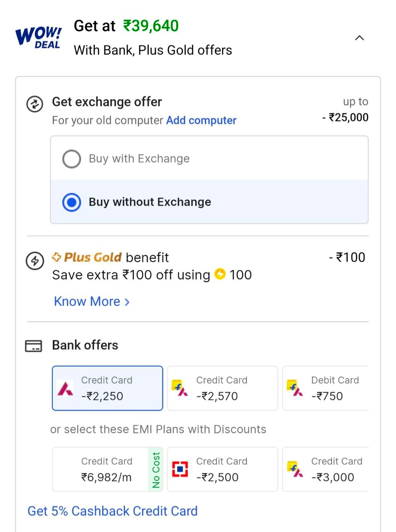396x532 pixels.
Task: Click the exchange offer circular arrows icon
Action: pos(34,104)
